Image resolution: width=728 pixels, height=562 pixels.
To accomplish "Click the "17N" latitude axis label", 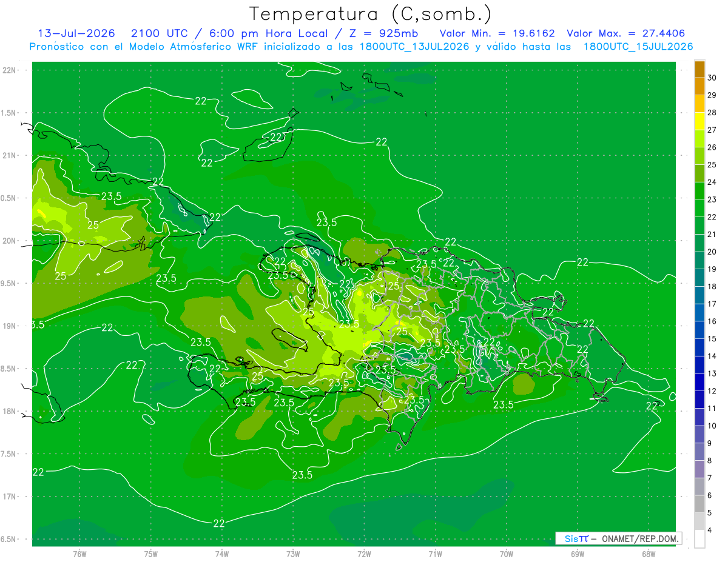I will [x=10, y=497].
